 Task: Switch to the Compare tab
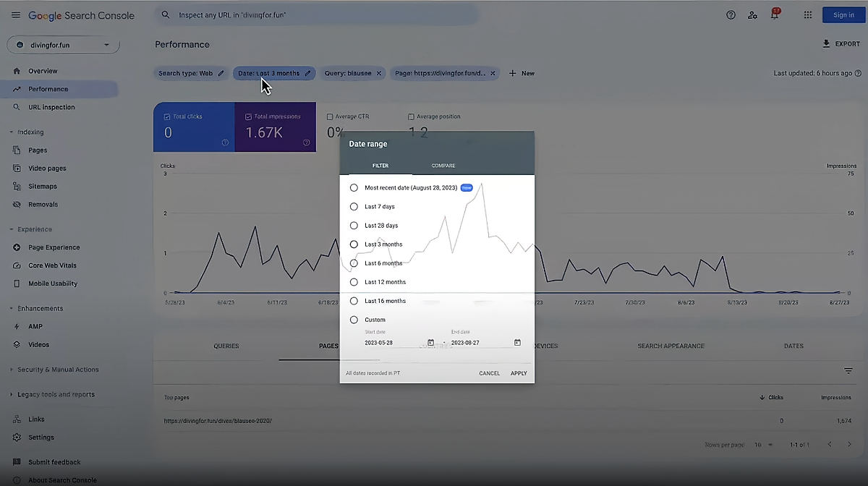pos(443,166)
